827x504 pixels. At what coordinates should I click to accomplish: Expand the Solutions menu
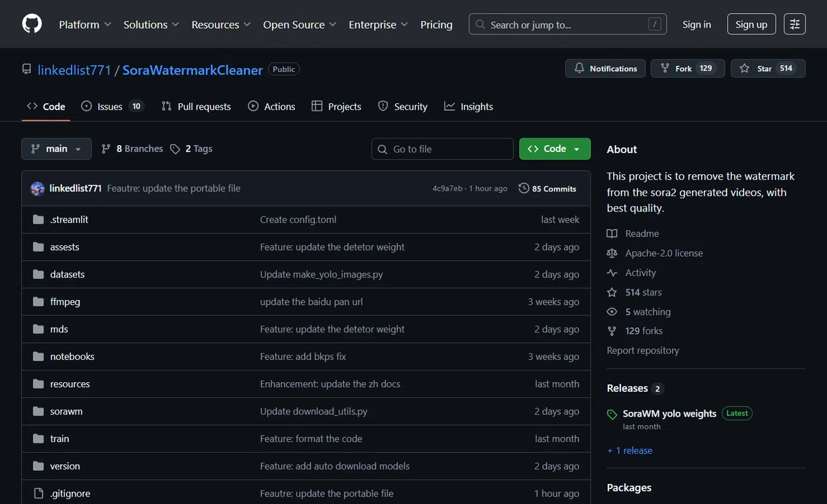pyautogui.click(x=151, y=24)
